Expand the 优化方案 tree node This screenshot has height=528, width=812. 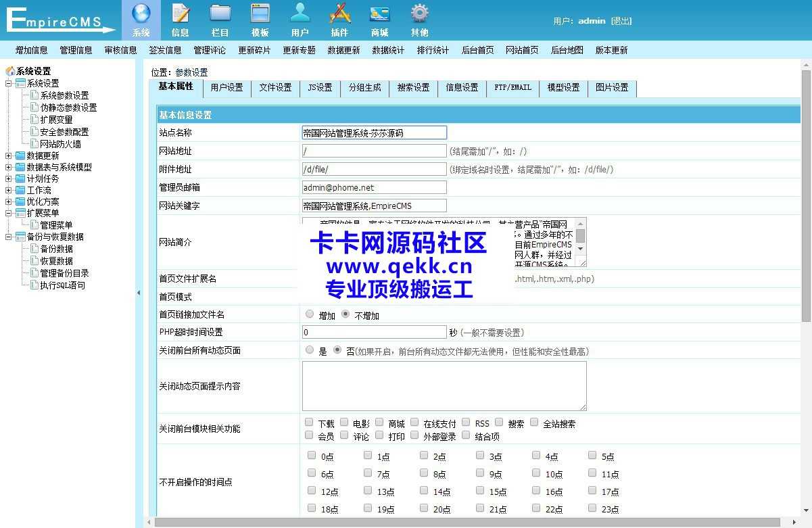click(9, 201)
